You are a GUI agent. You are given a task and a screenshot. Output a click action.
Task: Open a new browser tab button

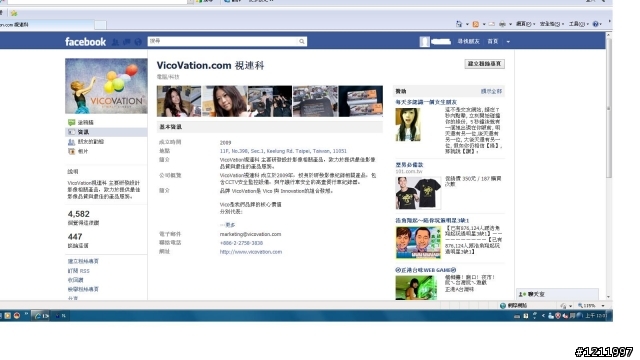click(100, 25)
